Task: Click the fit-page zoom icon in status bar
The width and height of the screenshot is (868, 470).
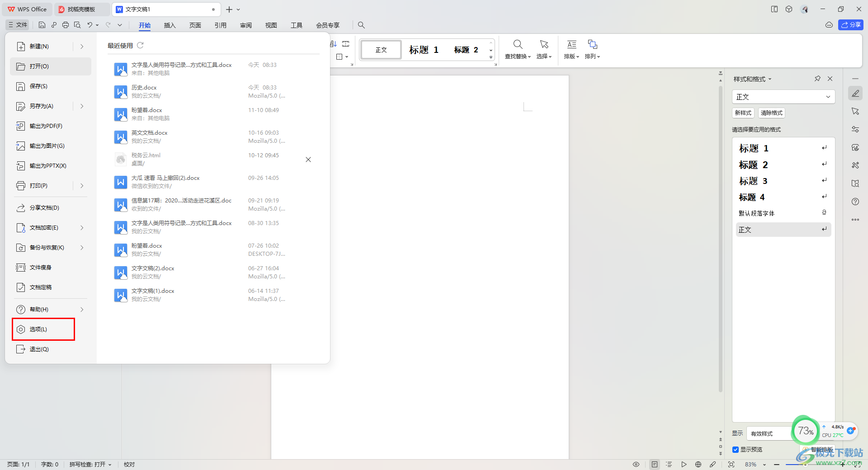Action: pyautogui.click(x=731, y=464)
